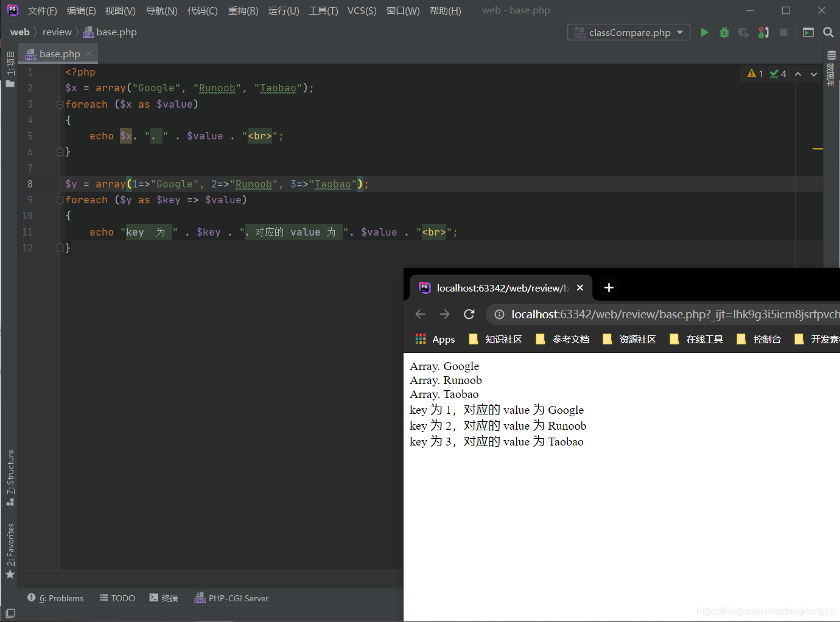Image resolution: width=840 pixels, height=622 pixels.
Task: Open the TODO tool window
Action: click(117, 598)
